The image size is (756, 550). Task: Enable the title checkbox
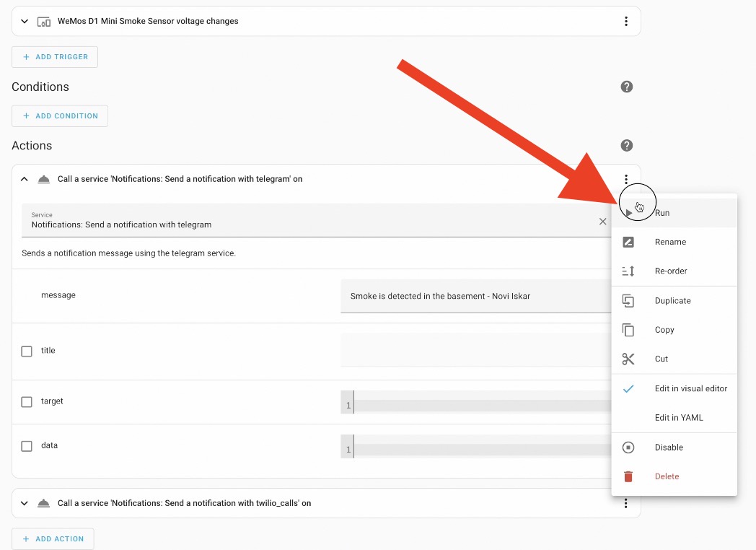(x=27, y=351)
